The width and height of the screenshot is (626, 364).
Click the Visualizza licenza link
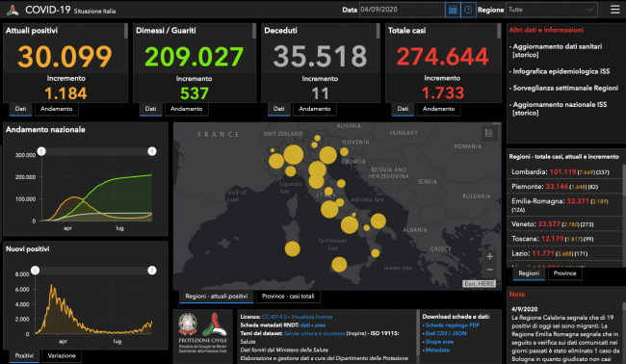click(311, 317)
